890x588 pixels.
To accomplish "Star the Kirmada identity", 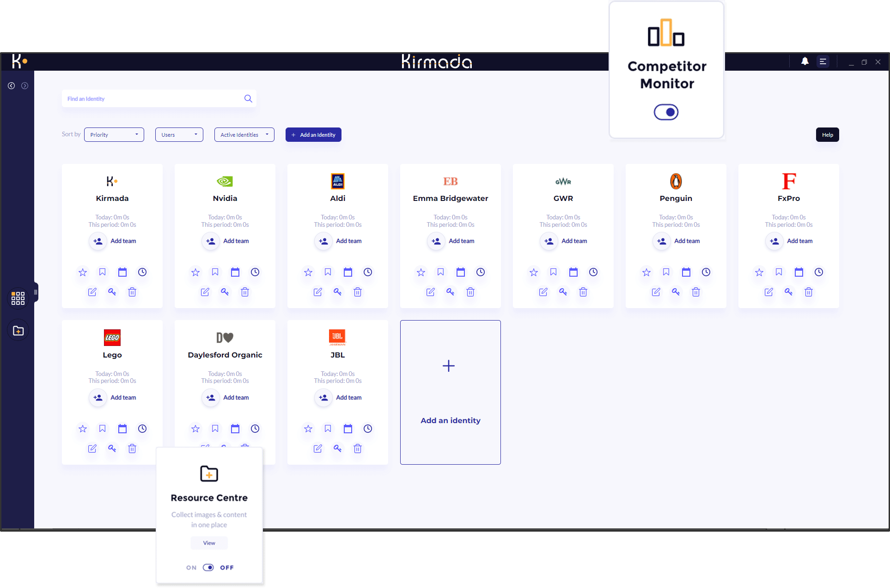I will coord(83,272).
